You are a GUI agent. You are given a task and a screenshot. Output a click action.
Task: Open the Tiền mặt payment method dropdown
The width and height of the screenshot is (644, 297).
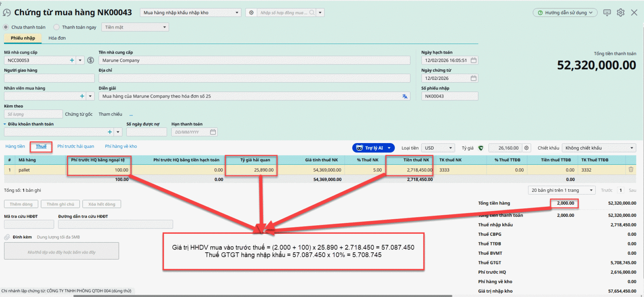pos(135,27)
